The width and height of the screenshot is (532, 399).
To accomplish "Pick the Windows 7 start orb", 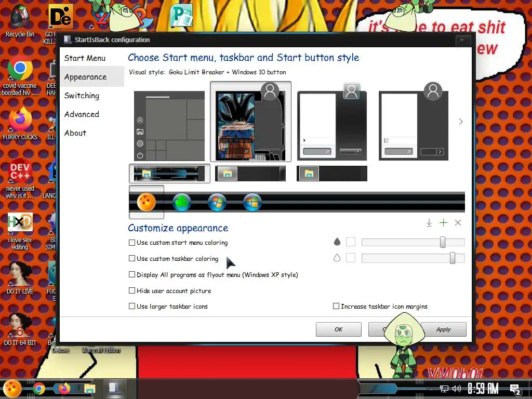I will pos(217,202).
